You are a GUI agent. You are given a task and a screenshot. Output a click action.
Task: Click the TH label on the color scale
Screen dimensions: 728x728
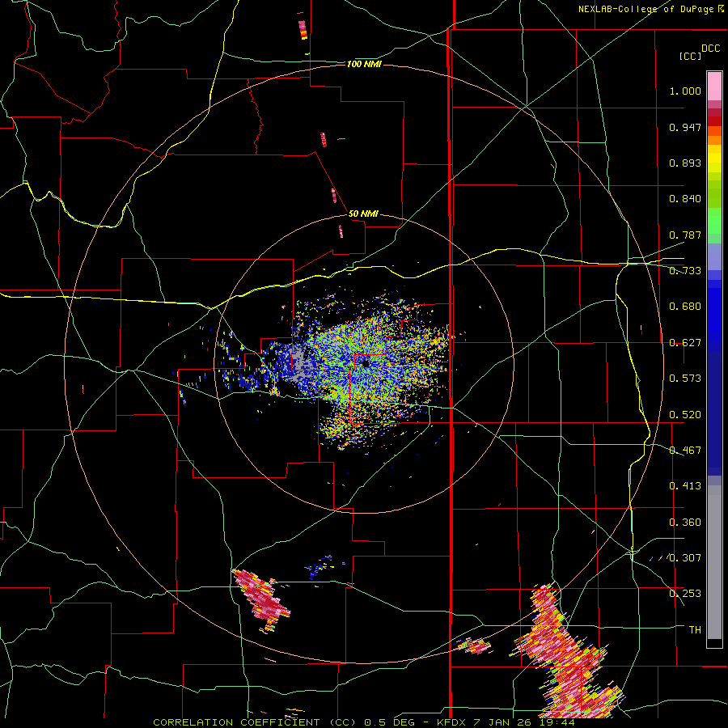coord(695,630)
